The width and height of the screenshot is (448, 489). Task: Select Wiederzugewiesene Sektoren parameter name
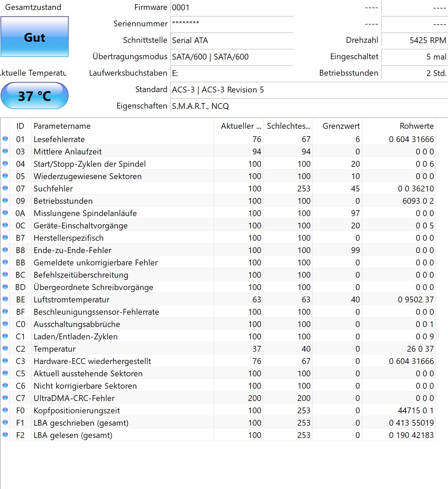point(88,176)
